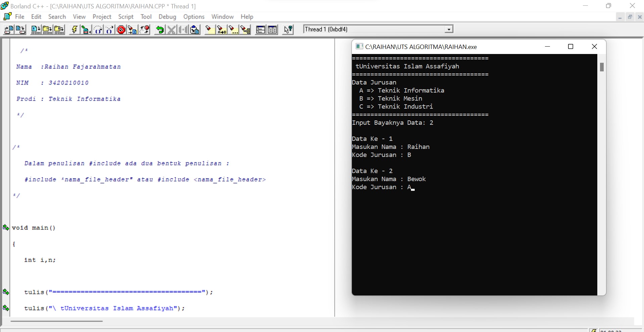The width and height of the screenshot is (644, 332).
Task: Click the red breakpoint stop-sign icon
Action: (121, 30)
